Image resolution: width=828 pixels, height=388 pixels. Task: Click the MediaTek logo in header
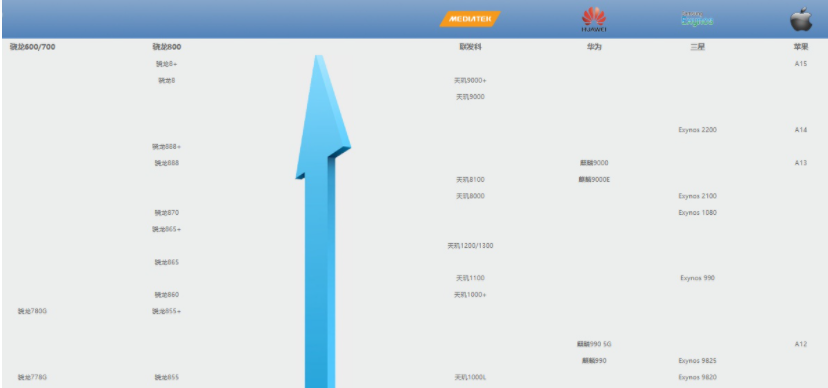470,19
